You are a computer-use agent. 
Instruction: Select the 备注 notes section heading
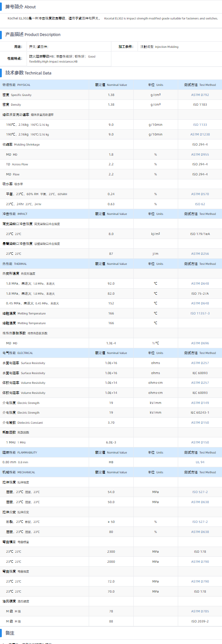(x=10, y=633)
